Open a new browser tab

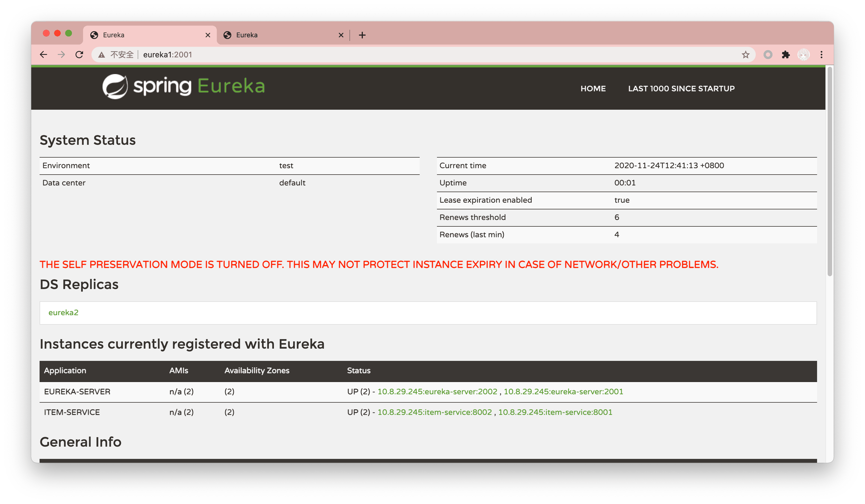pyautogui.click(x=362, y=35)
